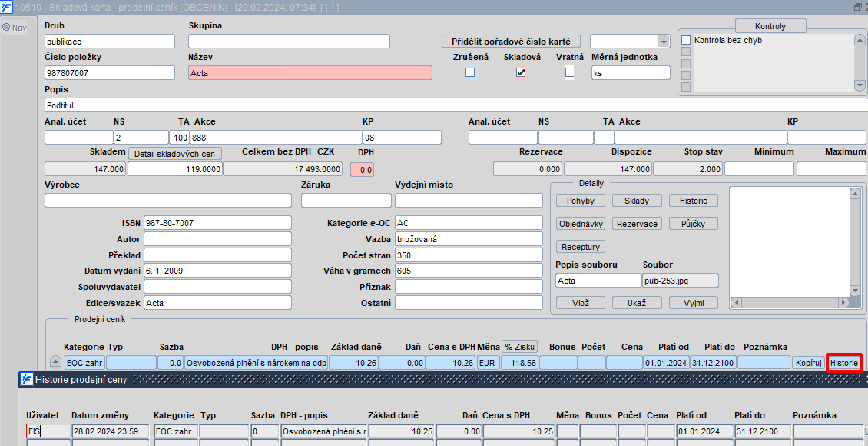Click the Kontroly button
This screenshot has height=446, width=868.
tap(770, 26)
